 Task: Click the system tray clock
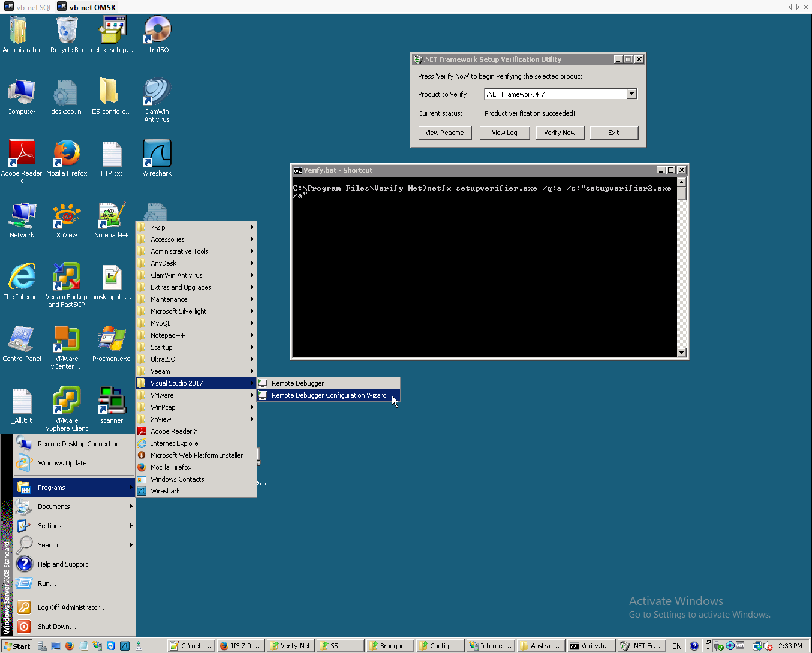[790, 646]
